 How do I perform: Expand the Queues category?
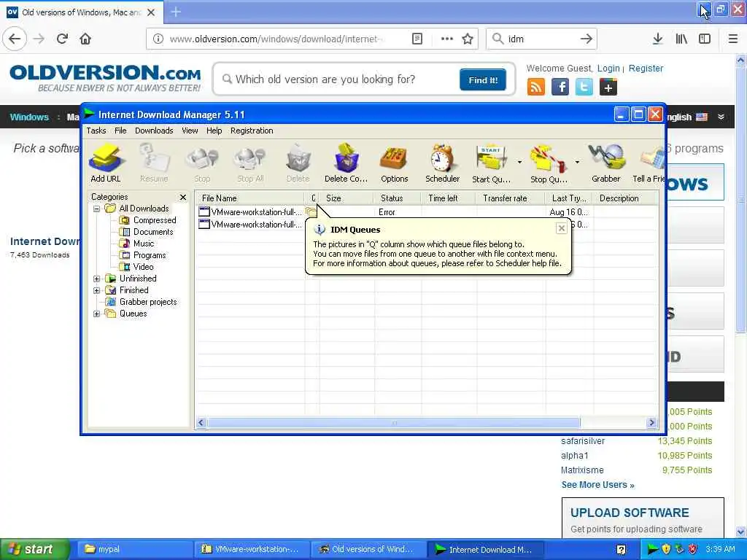[97, 314]
